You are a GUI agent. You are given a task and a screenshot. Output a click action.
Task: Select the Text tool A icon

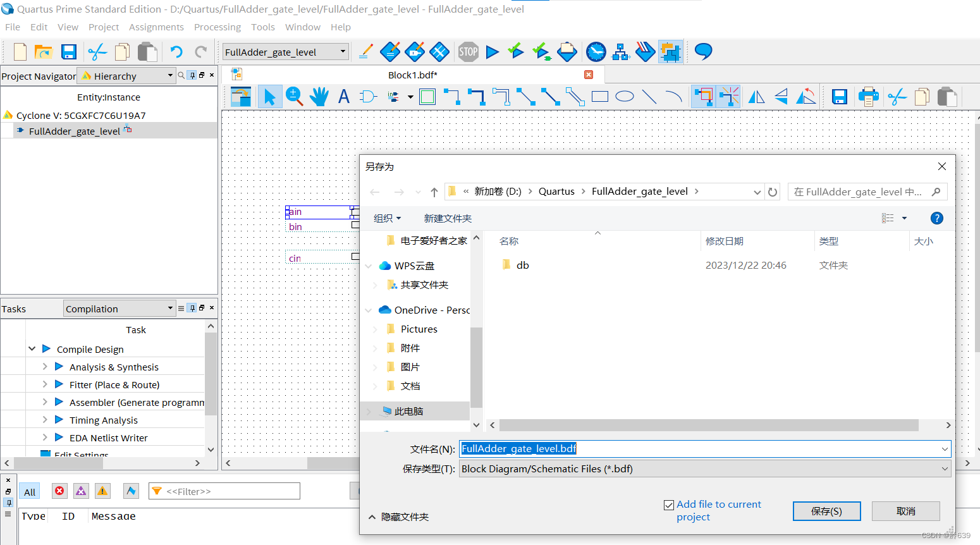(343, 97)
